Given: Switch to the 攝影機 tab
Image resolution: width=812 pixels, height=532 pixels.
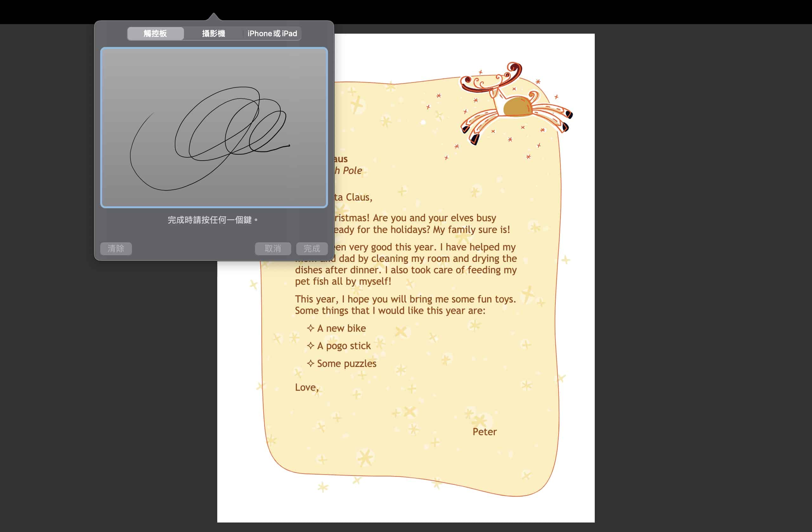Looking at the screenshot, I should [213, 33].
